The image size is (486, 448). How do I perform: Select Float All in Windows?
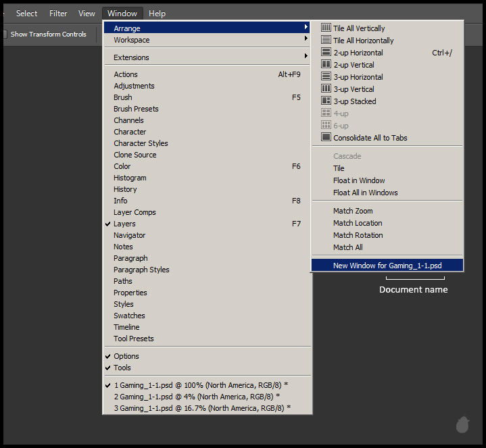[365, 193]
